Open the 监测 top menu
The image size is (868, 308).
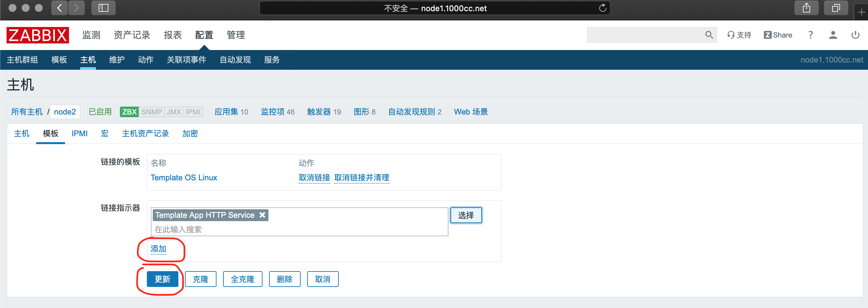pos(91,35)
